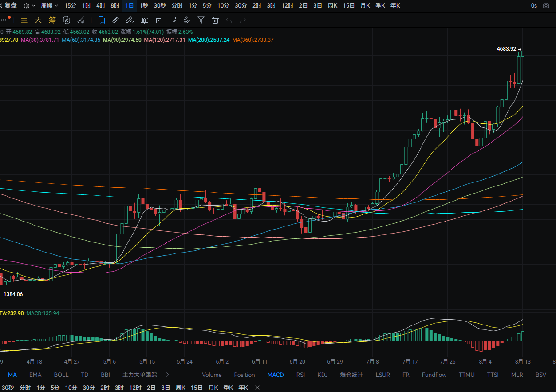Click the blue bookmark drawing icon

click(102, 20)
